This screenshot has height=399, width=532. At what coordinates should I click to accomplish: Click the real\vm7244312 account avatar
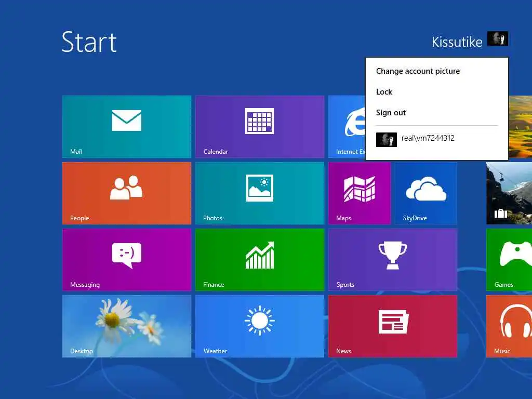(x=386, y=139)
